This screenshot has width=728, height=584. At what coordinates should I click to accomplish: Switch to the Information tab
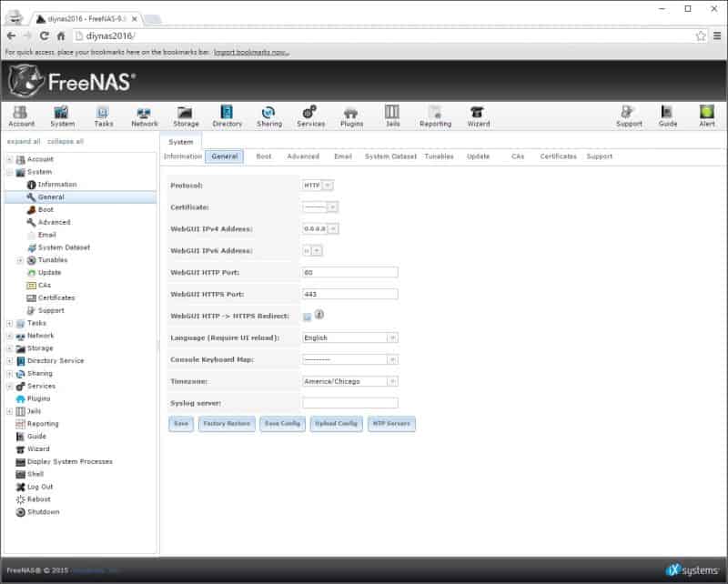pyautogui.click(x=183, y=156)
